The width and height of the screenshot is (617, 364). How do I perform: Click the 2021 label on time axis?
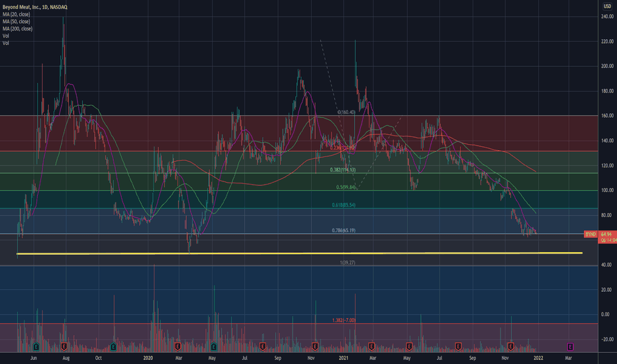click(344, 358)
